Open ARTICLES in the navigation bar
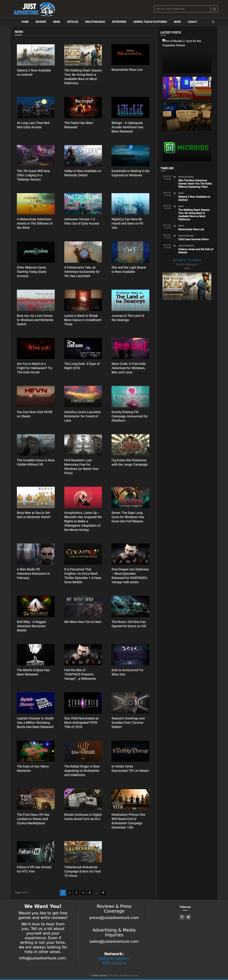Viewport: 228px width, 980px height. 73,22
